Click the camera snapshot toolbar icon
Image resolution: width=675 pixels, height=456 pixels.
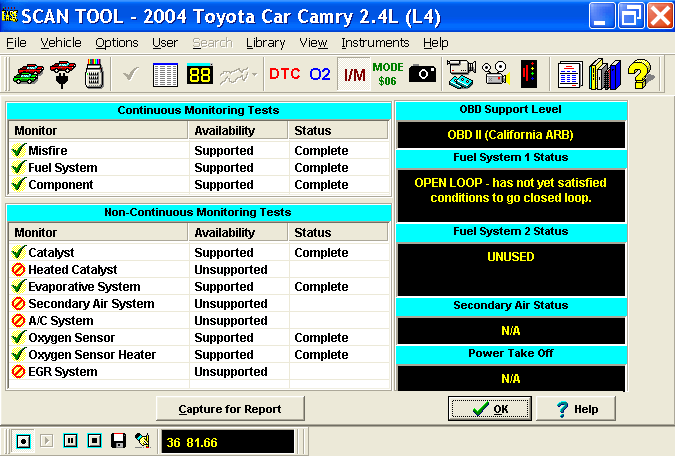click(424, 74)
